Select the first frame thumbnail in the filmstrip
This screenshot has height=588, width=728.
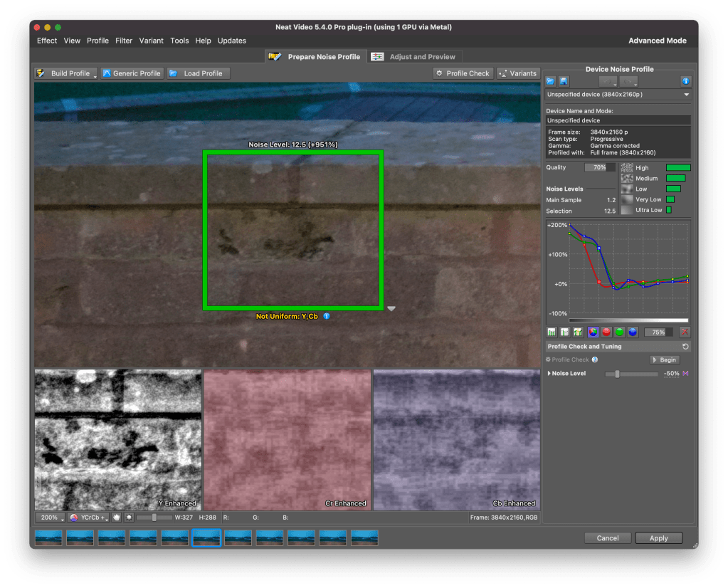[x=48, y=537]
